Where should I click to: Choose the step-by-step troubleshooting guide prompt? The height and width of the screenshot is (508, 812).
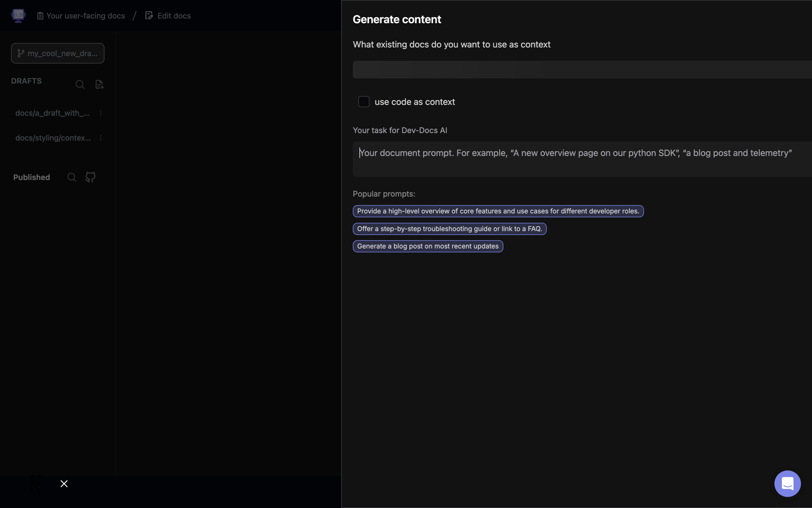[449, 229]
